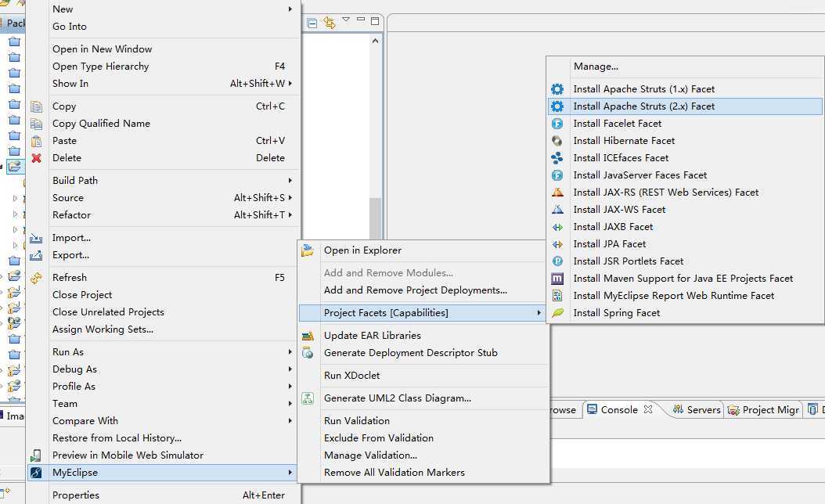Image resolution: width=825 pixels, height=504 pixels.
Task: Click the Paste clipboard icon
Action: pyautogui.click(x=36, y=141)
